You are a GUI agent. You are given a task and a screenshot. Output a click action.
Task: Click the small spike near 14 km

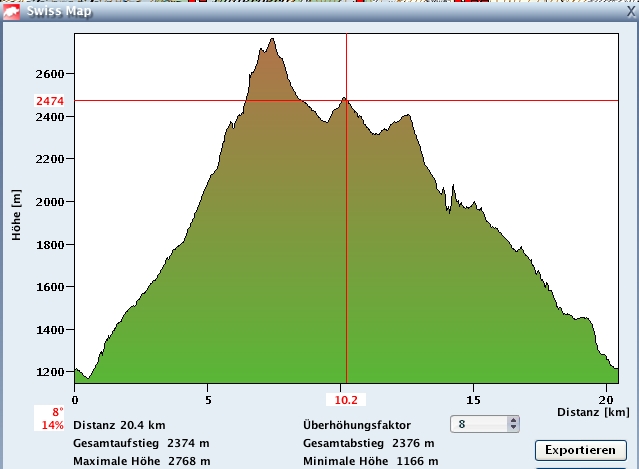pyautogui.click(x=453, y=186)
